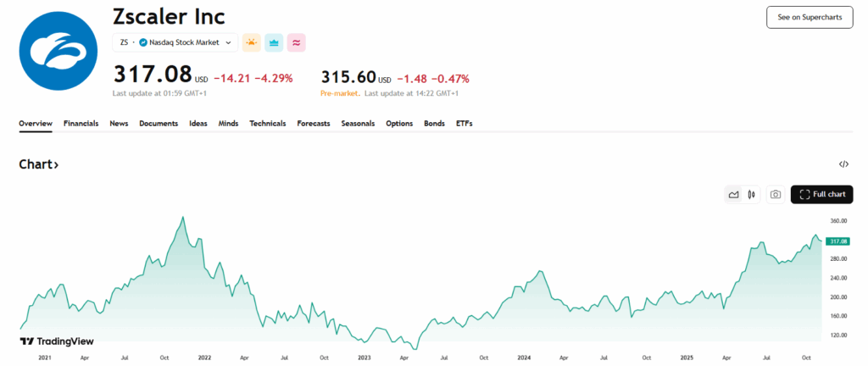The width and height of the screenshot is (868, 366).
Task: Click the TradingView logo on chart
Action: 57,341
